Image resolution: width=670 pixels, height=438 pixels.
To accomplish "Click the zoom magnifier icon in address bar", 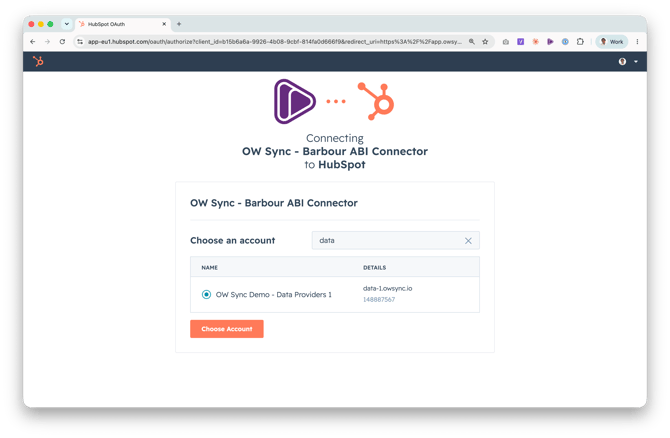I will pyautogui.click(x=472, y=41).
